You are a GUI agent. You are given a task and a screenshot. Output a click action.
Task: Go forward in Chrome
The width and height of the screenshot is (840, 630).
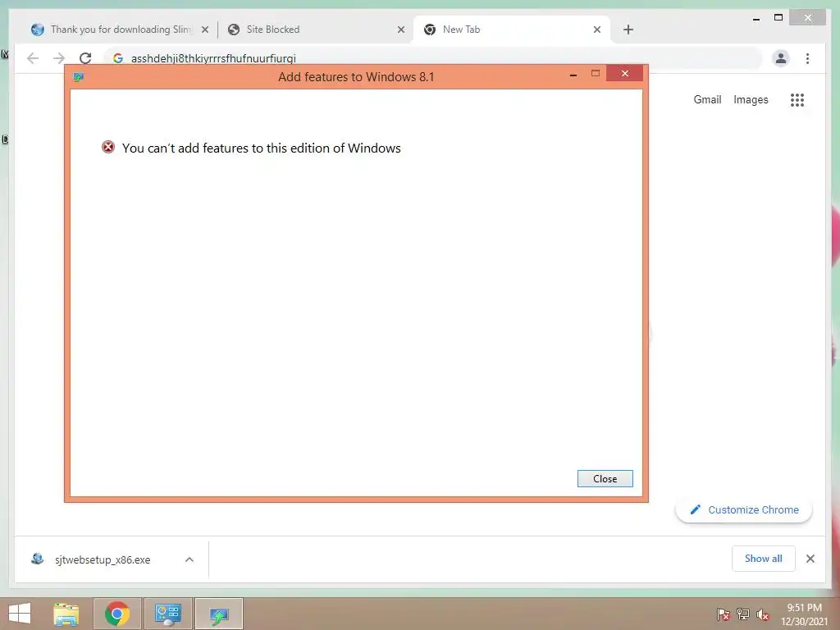(59, 58)
